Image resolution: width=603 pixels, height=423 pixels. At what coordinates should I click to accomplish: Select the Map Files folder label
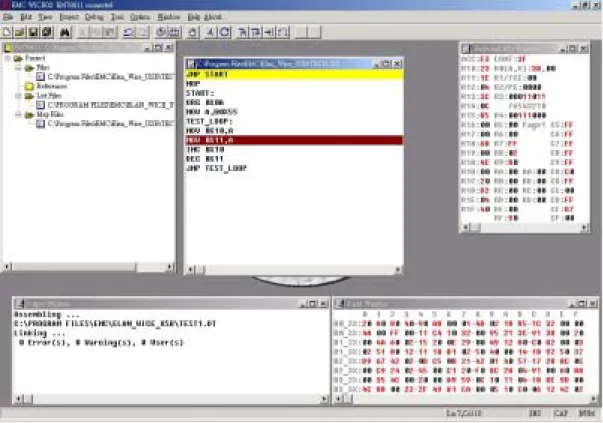pyautogui.click(x=50, y=114)
